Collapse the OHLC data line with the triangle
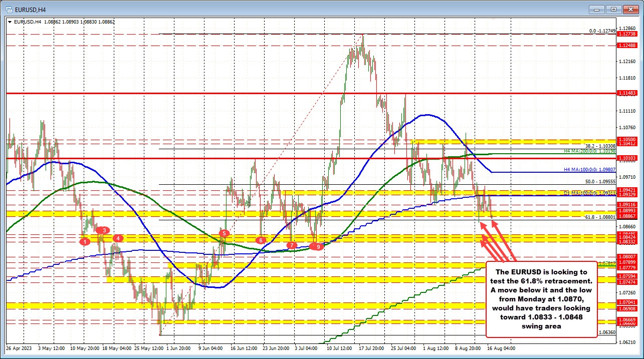This screenshot has width=644, height=359. (x=10, y=22)
